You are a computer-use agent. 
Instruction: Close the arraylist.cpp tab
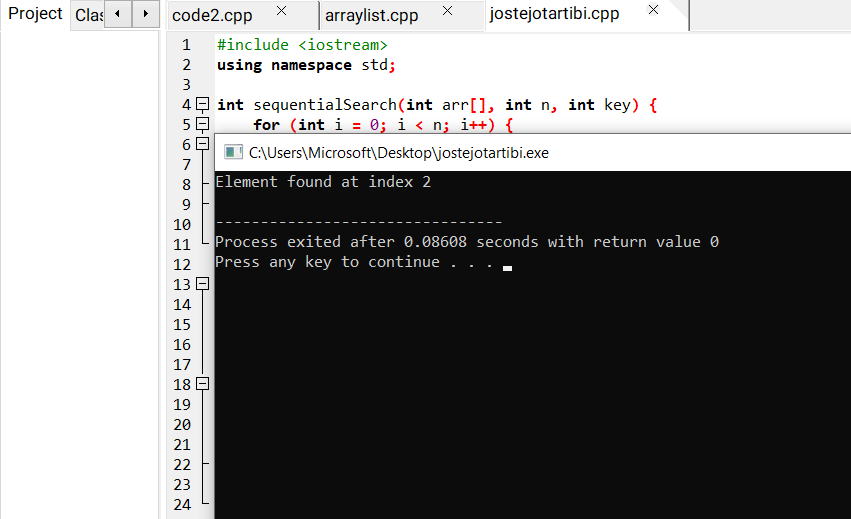[447, 11]
